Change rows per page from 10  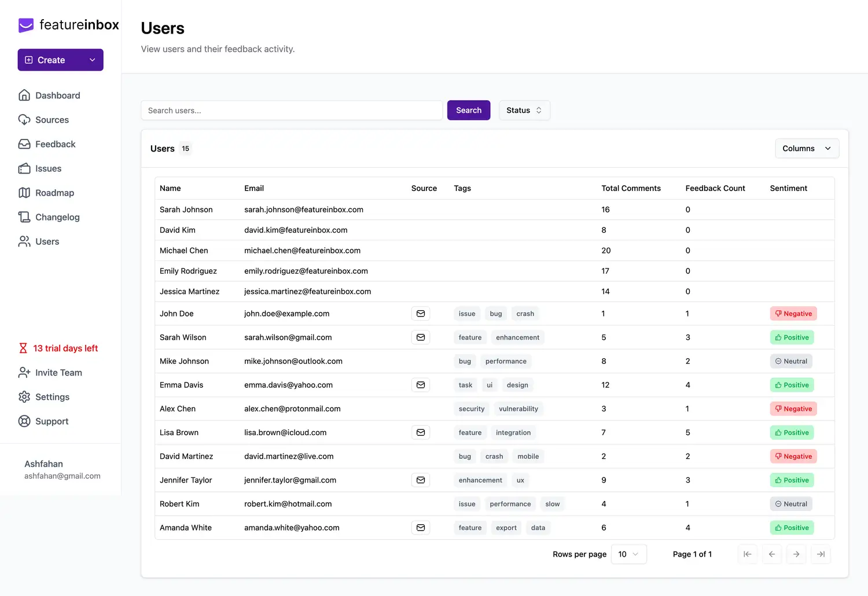(x=628, y=554)
